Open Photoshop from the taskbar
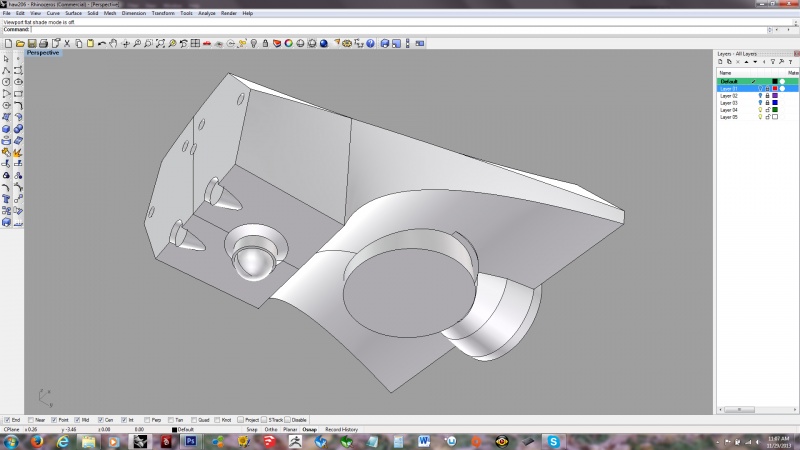This screenshot has width=800, height=450. [191, 441]
